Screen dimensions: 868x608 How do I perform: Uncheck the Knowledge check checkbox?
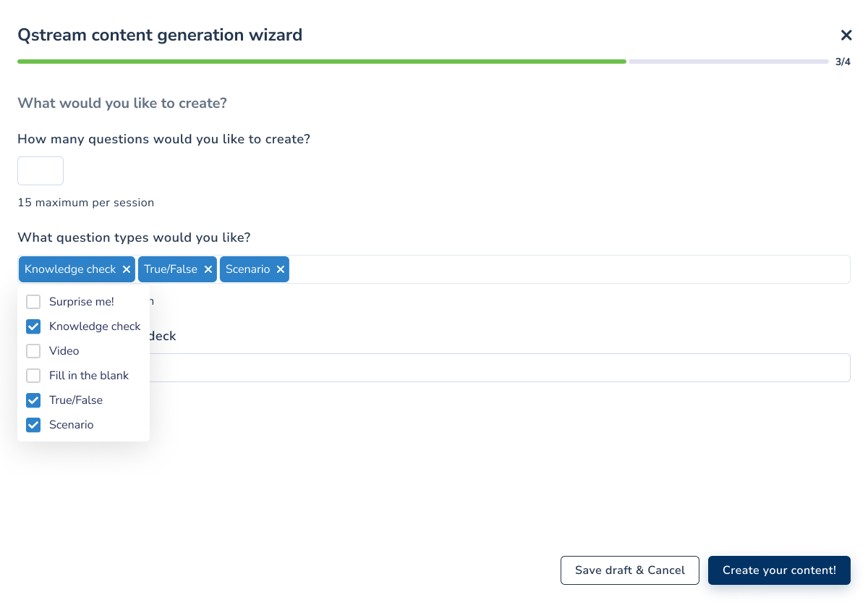click(x=33, y=326)
